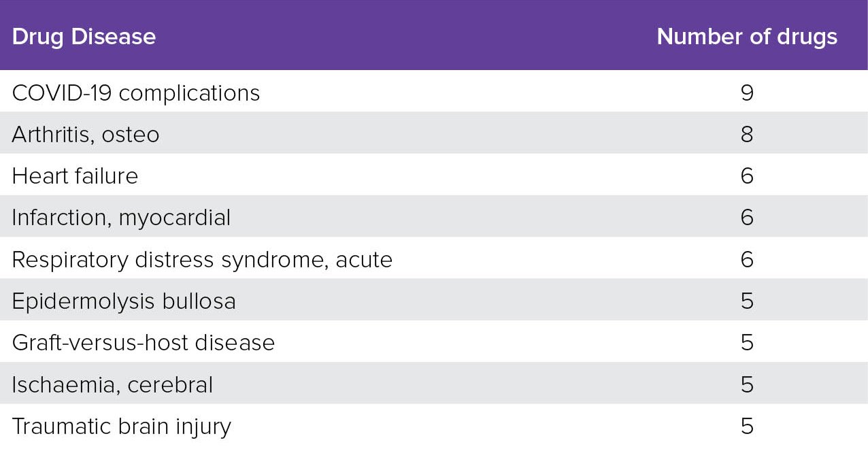Click the drug count for Respiratory distress syndrome

pos(747,260)
